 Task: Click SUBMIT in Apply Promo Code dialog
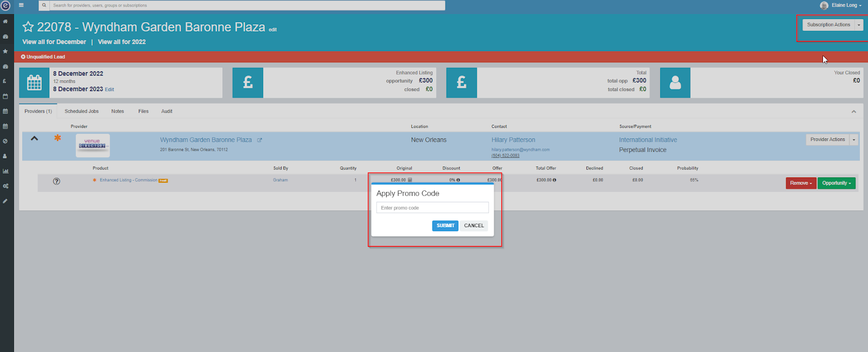(x=445, y=226)
